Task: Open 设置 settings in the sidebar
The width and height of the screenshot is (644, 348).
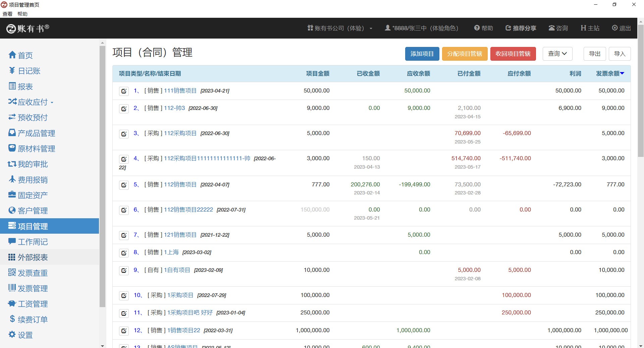Action: coord(21,335)
